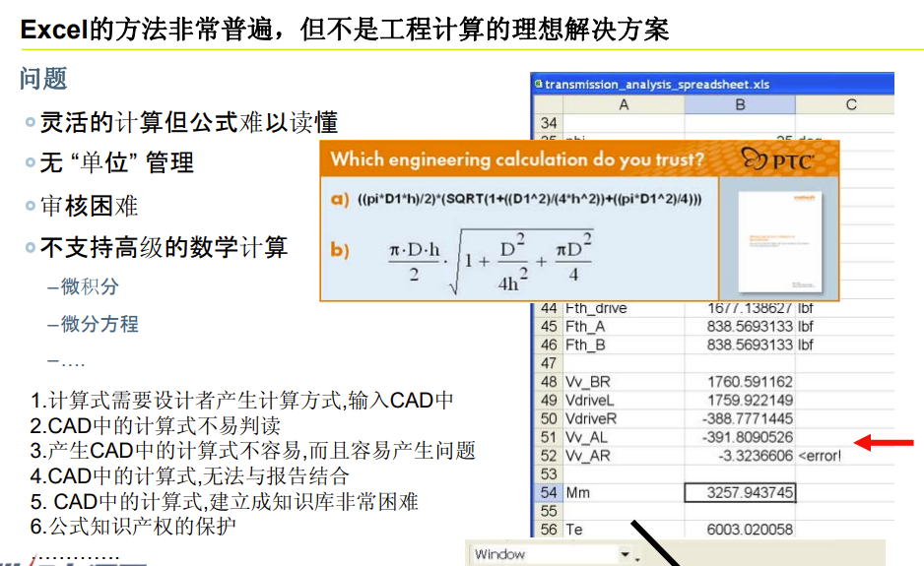This screenshot has height=566, width=924.
Task: Click bullet 审核困难
Action: coord(89,206)
